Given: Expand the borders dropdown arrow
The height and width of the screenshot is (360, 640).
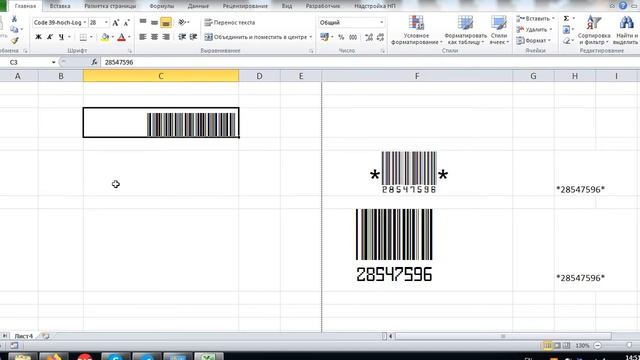Looking at the screenshot, I should pyautogui.click(x=91, y=37).
